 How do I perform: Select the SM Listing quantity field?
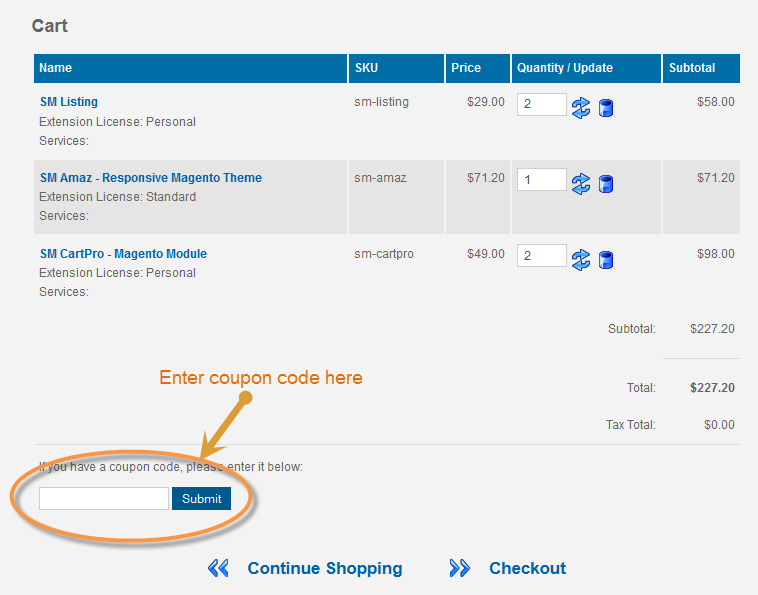pos(541,104)
